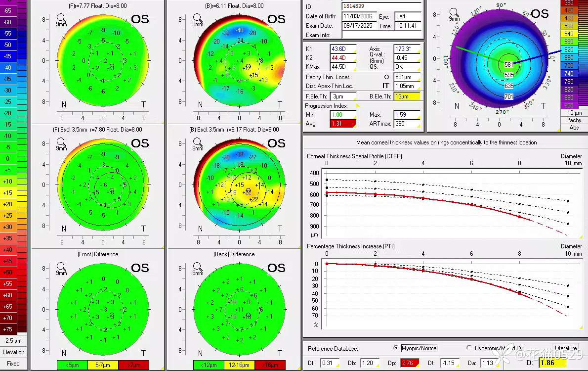
Task: Click the Abs pachymetry scale option
Action: [x=574, y=128]
